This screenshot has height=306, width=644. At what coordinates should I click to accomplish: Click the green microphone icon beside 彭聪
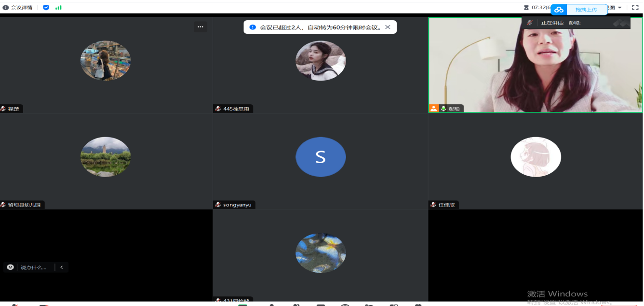tap(443, 109)
